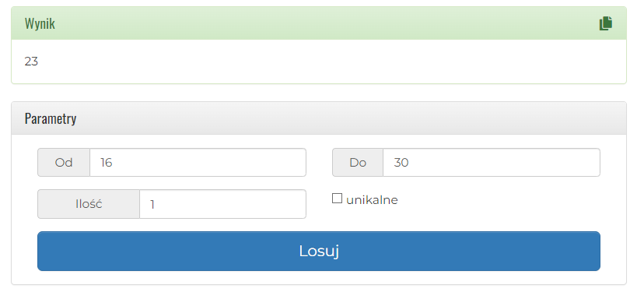Image resolution: width=644 pixels, height=306 pixels.
Task: Click the green Wynik header bar
Action: click(x=319, y=23)
